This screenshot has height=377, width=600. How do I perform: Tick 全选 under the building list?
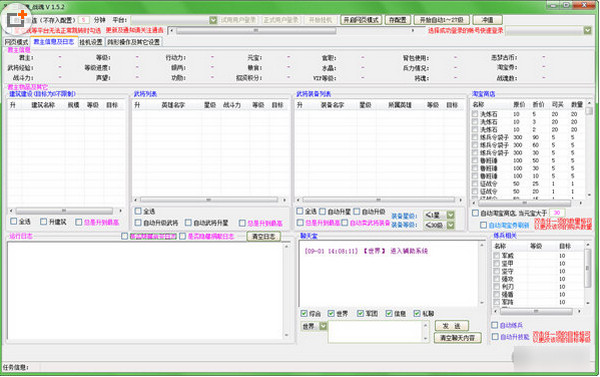pos(14,221)
